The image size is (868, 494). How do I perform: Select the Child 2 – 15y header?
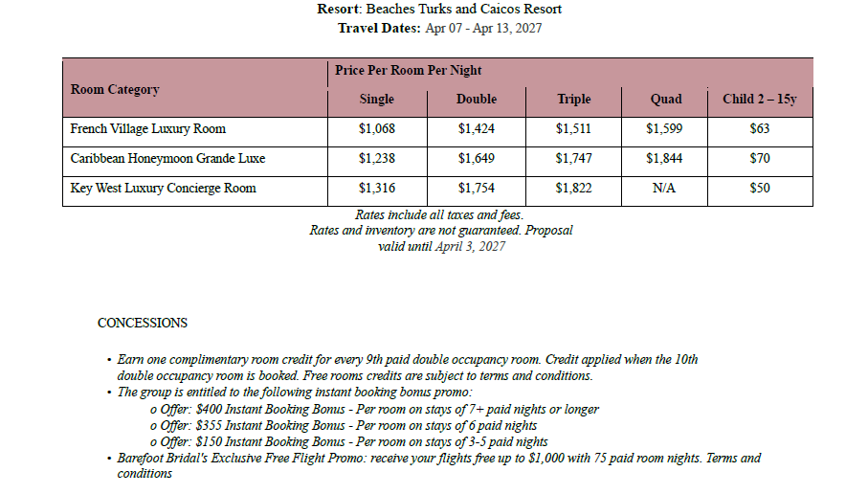click(x=759, y=99)
